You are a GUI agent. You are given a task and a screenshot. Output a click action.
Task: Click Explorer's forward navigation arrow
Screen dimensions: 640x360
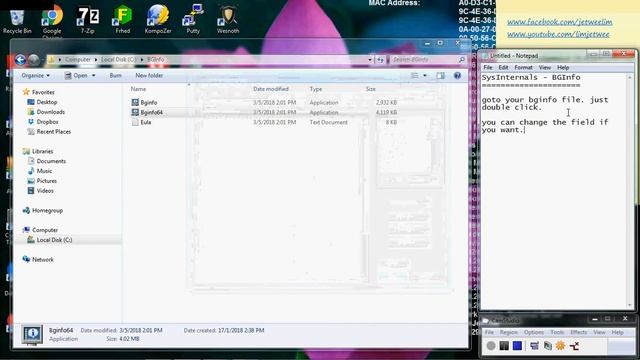coord(34,60)
